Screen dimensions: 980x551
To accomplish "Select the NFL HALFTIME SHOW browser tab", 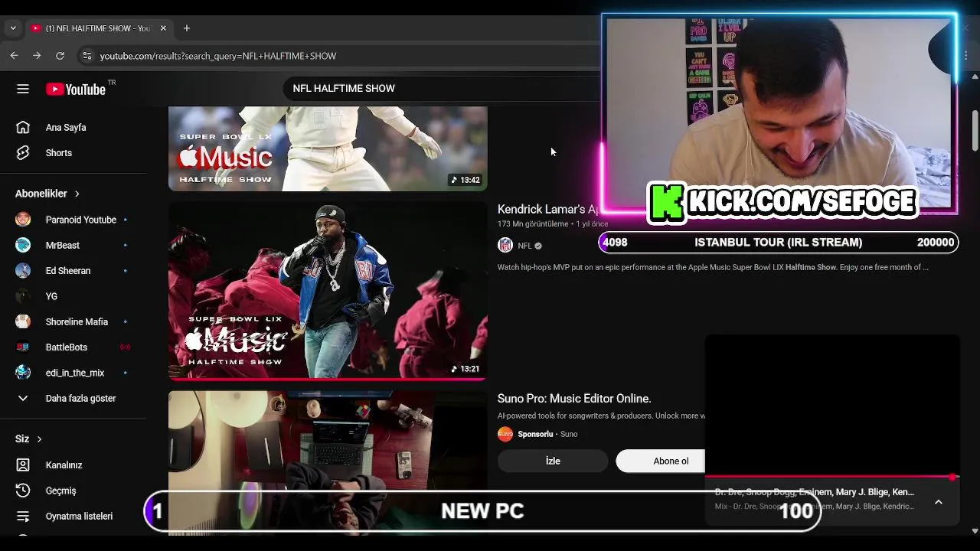I will click(x=99, y=28).
